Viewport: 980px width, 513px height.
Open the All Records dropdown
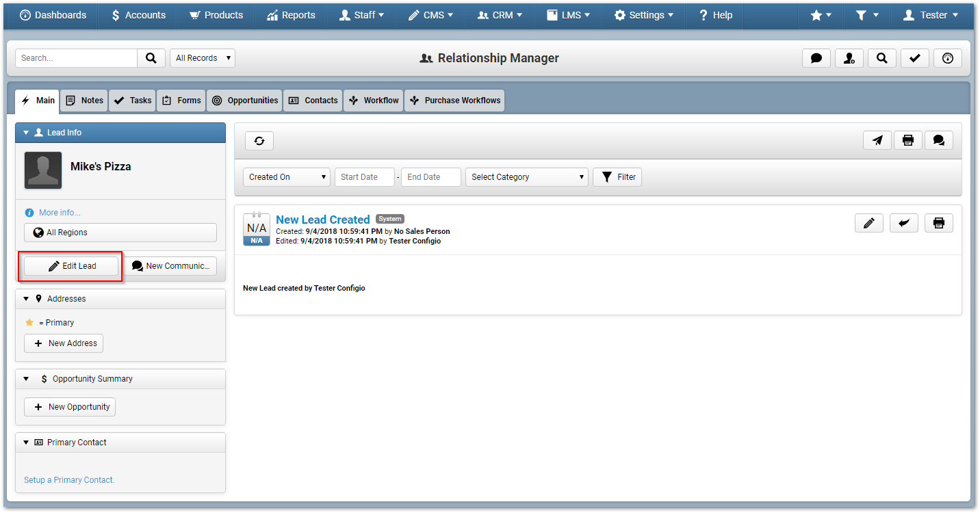[202, 58]
